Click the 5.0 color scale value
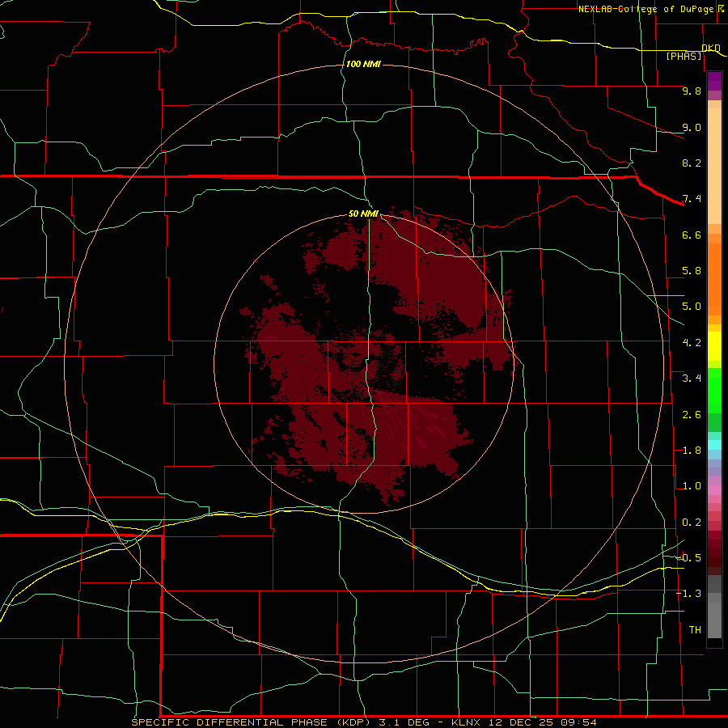This screenshot has height=728, width=728. click(x=692, y=307)
